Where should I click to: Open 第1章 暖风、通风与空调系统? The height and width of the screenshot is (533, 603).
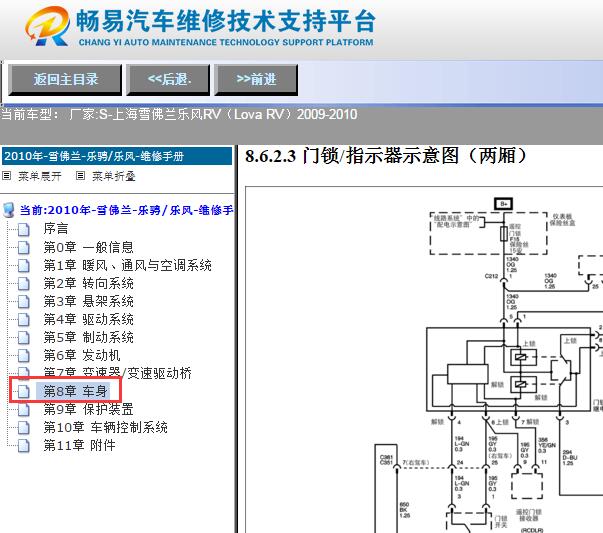[x=127, y=265]
